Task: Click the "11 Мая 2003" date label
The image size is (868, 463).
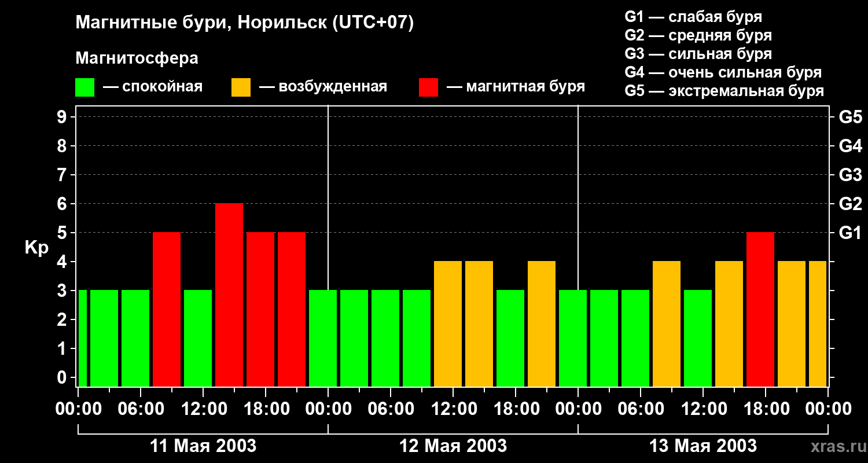Action: coord(203,446)
